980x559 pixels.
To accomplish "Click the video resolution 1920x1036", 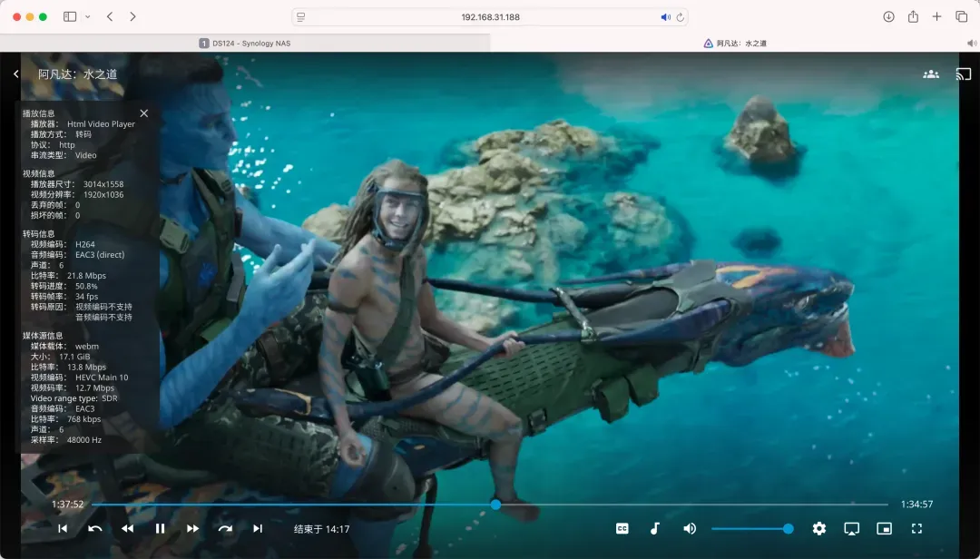I will pos(103,194).
